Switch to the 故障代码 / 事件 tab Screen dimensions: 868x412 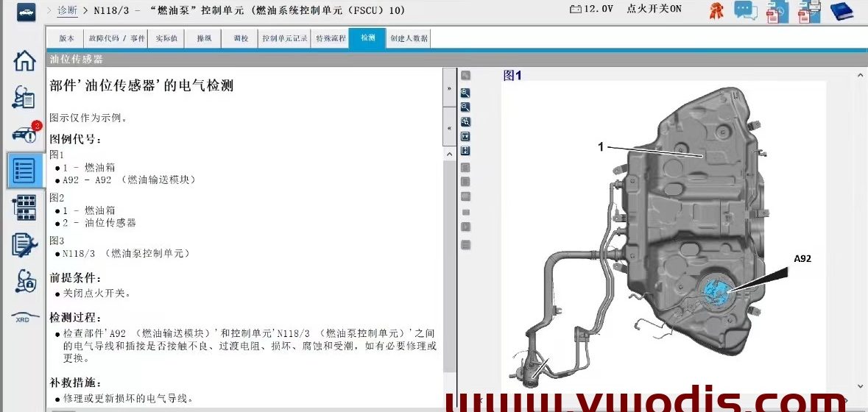tap(117, 38)
